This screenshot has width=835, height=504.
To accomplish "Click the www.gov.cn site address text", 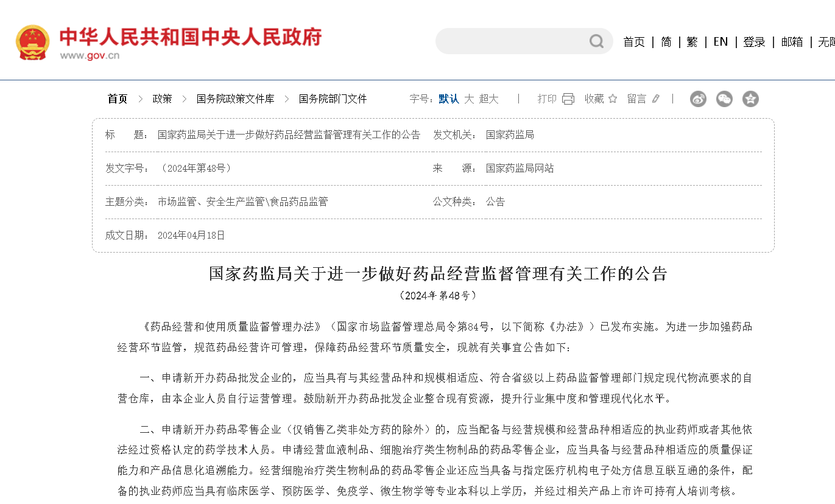I will pos(90,56).
